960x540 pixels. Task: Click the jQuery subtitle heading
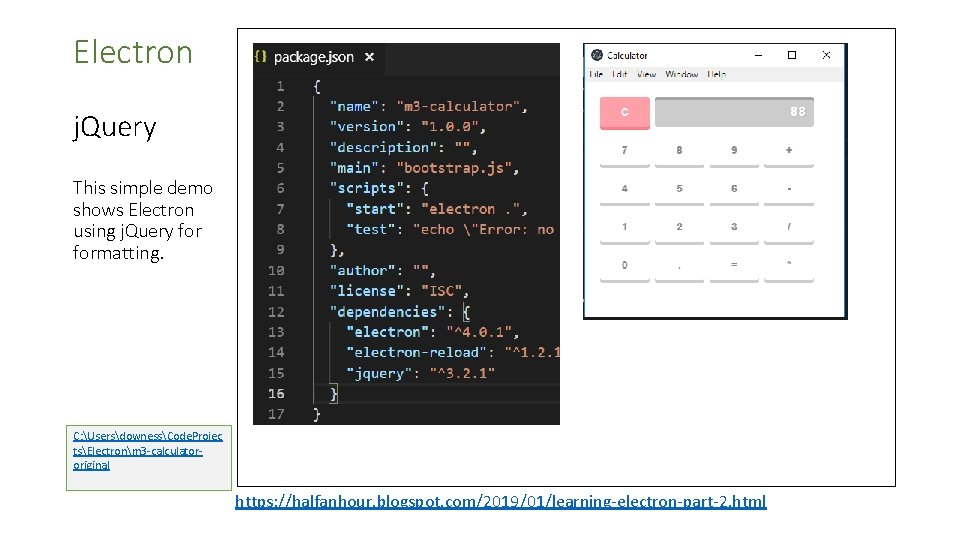pos(114,127)
